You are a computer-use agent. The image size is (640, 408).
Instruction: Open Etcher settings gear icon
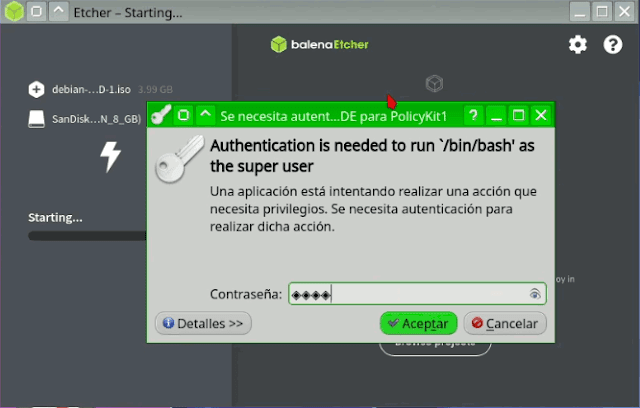tap(578, 44)
